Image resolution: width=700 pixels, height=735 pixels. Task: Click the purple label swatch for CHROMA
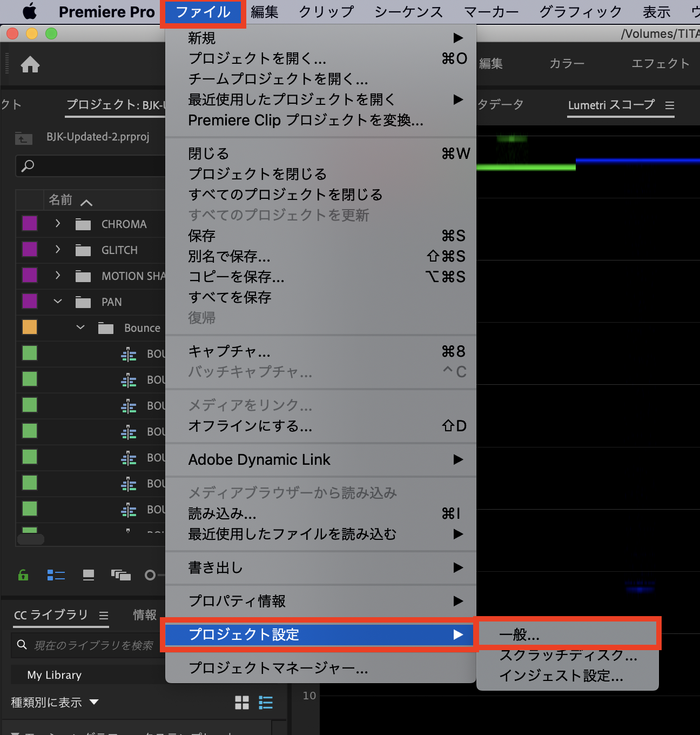point(30,223)
